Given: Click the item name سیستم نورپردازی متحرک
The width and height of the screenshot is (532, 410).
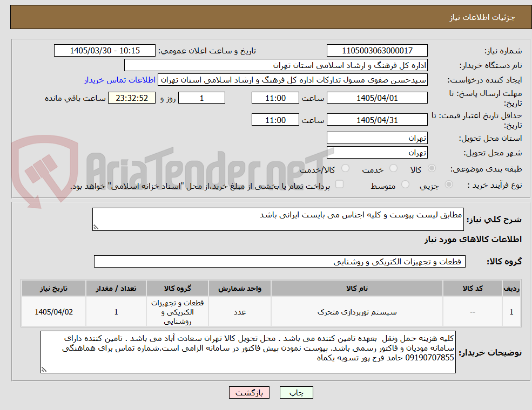Looking at the screenshot, I should click(x=357, y=312).
